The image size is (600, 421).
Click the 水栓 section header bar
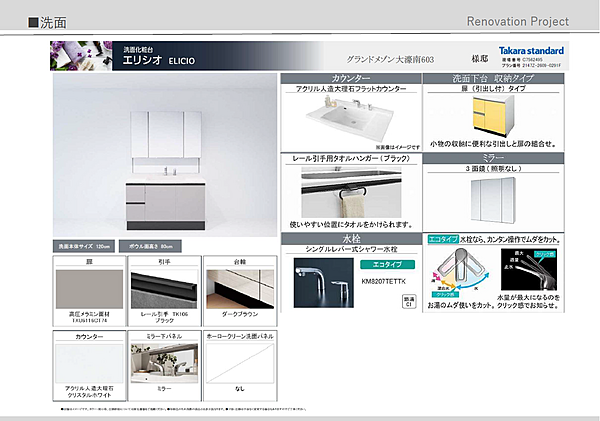[x=351, y=239]
